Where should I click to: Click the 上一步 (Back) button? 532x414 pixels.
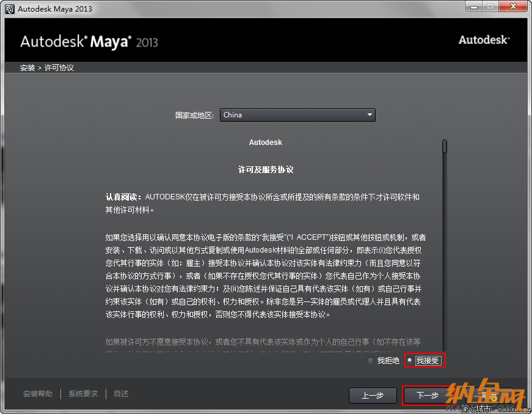(373, 396)
